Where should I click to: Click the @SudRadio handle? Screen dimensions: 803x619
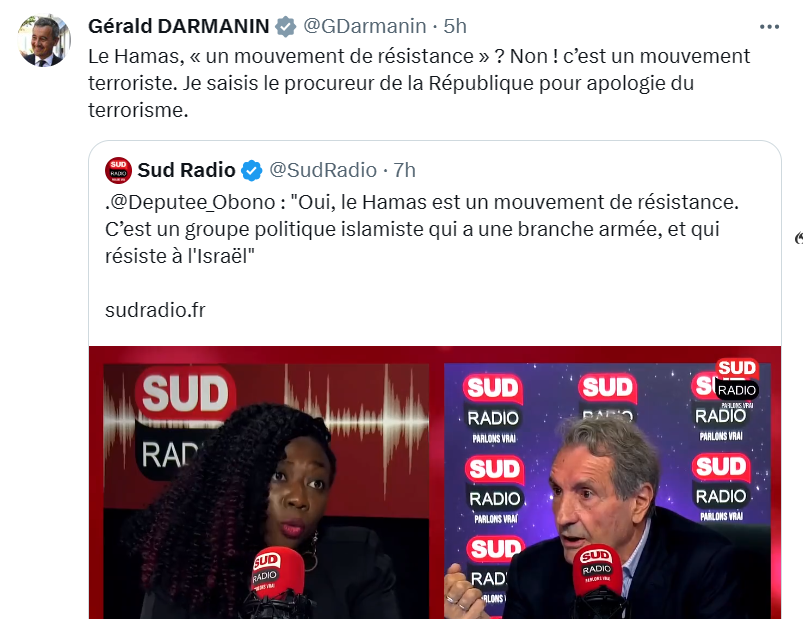(323, 170)
